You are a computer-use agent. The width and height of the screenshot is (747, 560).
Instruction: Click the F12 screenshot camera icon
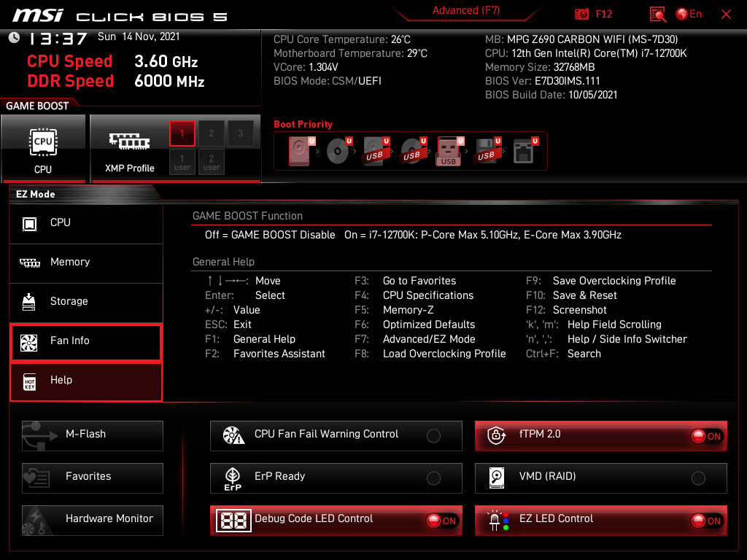coord(582,15)
